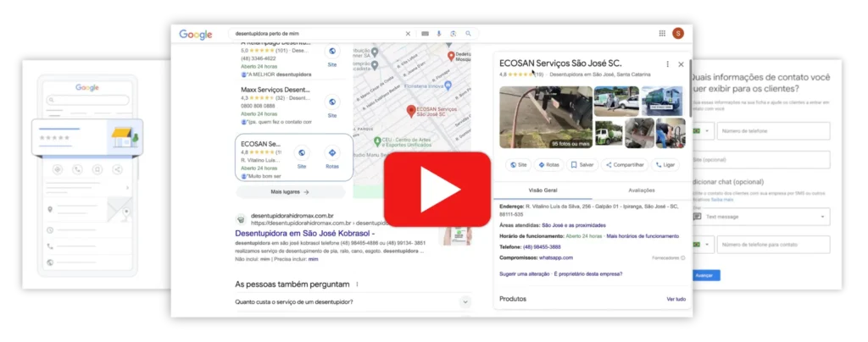Open the Google apps grid icon
This screenshot has width=868, height=342.
click(662, 33)
